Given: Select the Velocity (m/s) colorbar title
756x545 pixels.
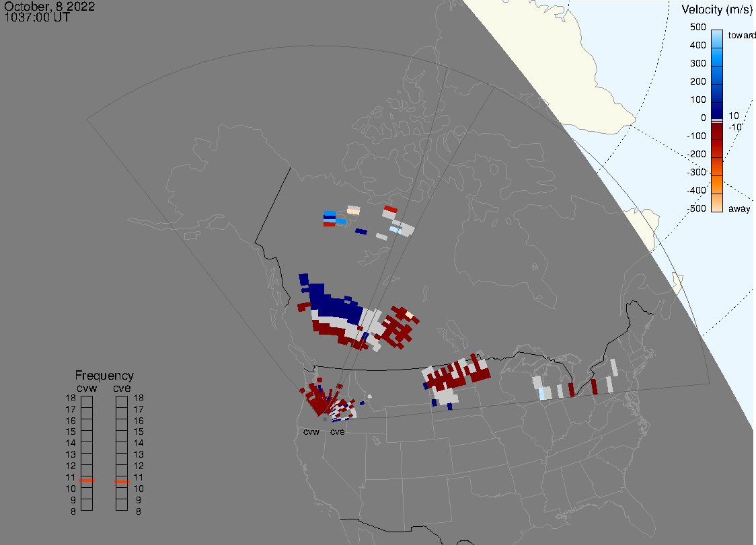Looking at the screenshot, I should [x=717, y=9].
